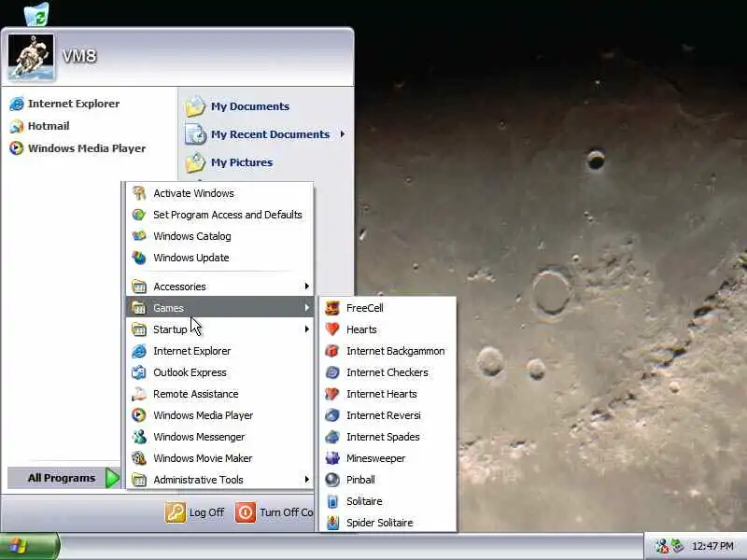Viewport: 747px width, 560px height.
Task: Open Windows Catalog icon
Action: click(x=138, y=236)
